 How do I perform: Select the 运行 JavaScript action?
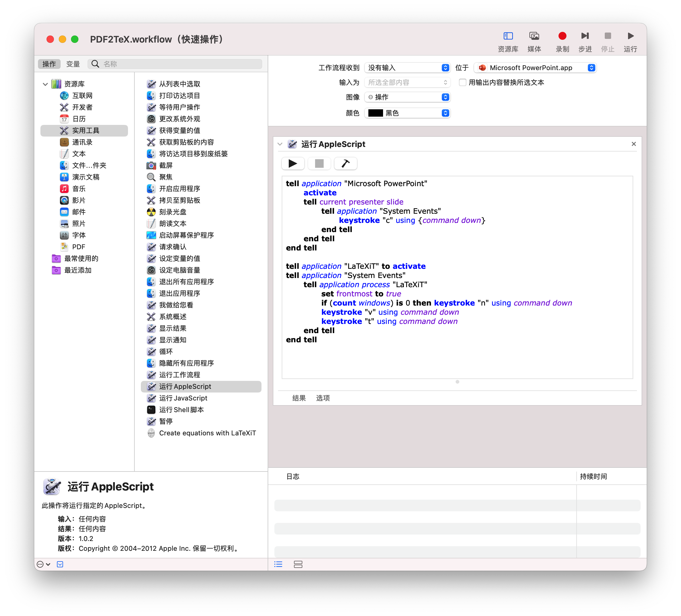coord(201,398)
